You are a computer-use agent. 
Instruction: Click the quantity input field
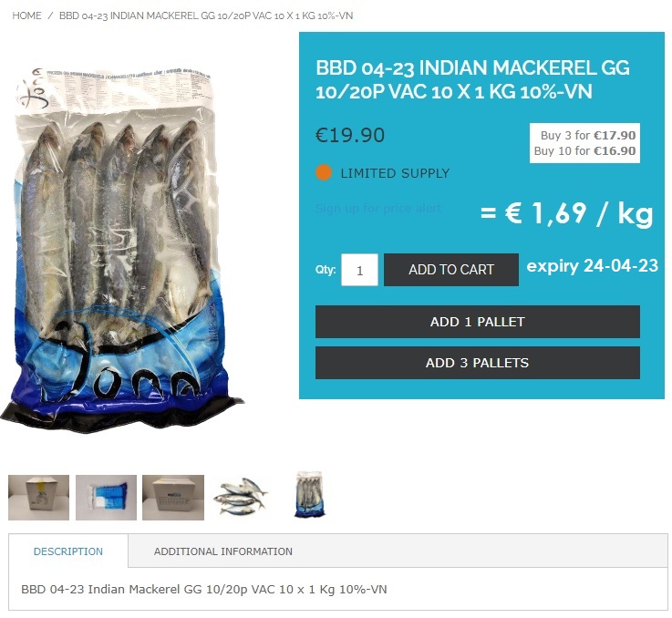point(359,270)
